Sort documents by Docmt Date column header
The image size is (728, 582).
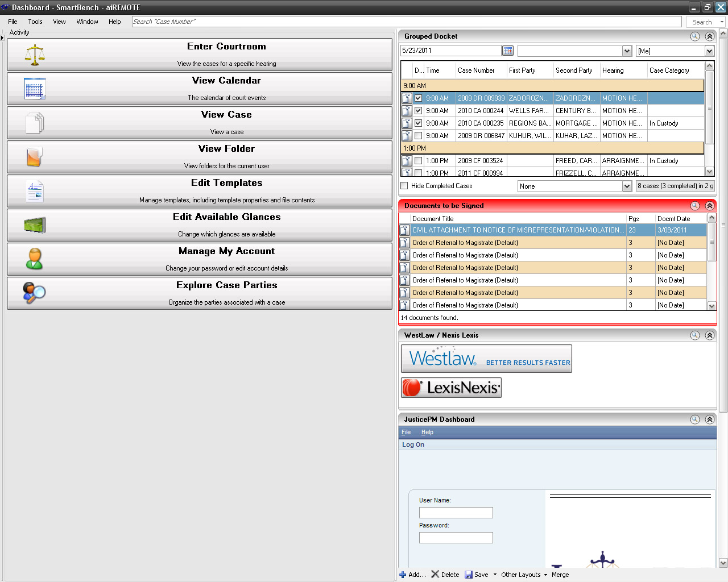pos(680,219)
